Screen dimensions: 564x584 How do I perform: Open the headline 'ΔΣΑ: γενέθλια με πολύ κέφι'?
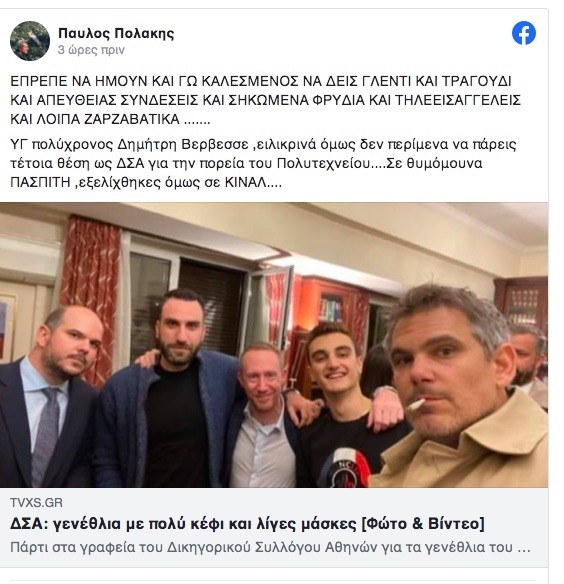tap(247, 524)
